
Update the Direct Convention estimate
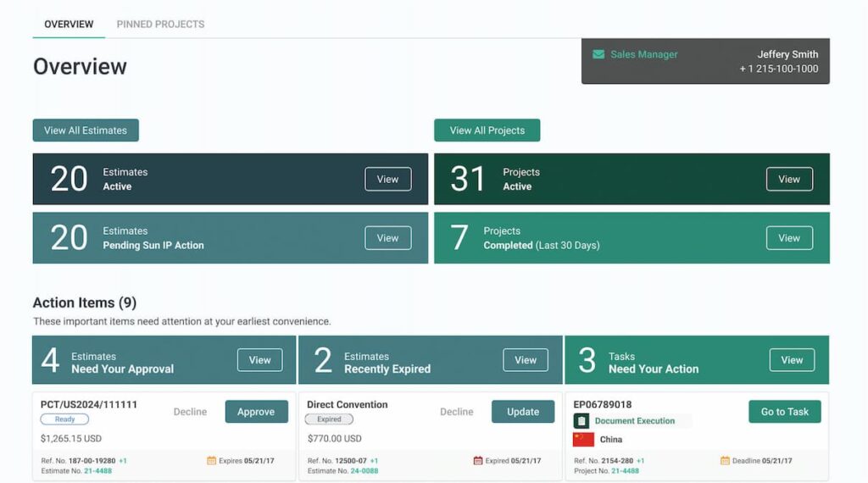523,412
